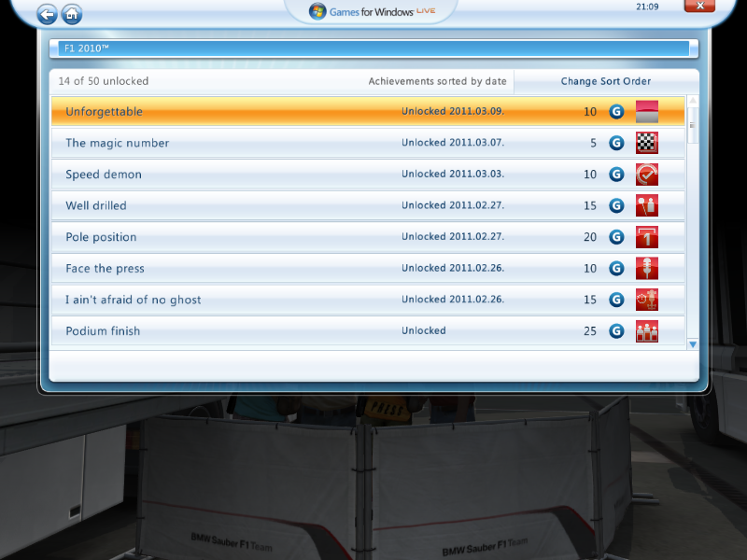
Task: Open Well drilled achievement icon
Action: point(647,205)
